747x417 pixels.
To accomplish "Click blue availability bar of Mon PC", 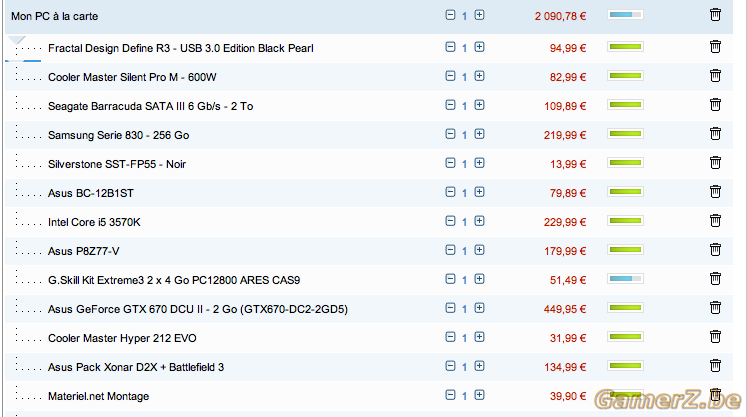I will tap(625, 15).
